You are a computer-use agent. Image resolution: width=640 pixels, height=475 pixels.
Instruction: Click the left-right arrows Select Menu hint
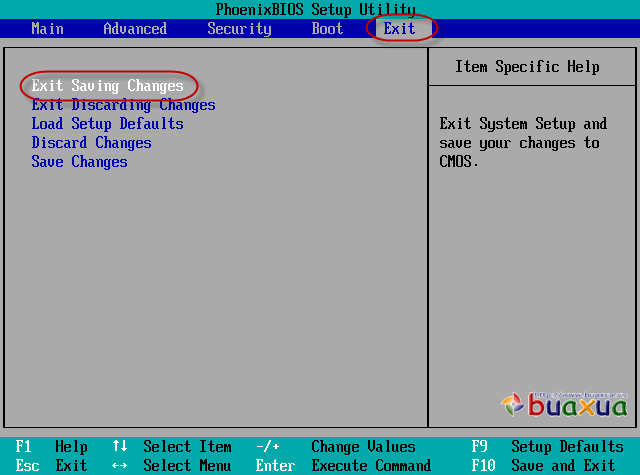(172, 466)
